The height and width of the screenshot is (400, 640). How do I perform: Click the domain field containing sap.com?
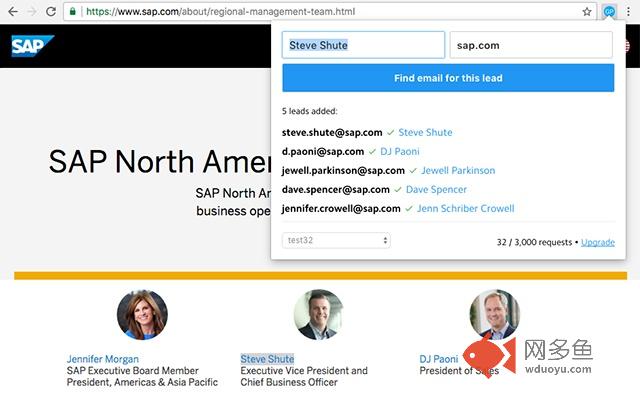click(x=531, y=45)
